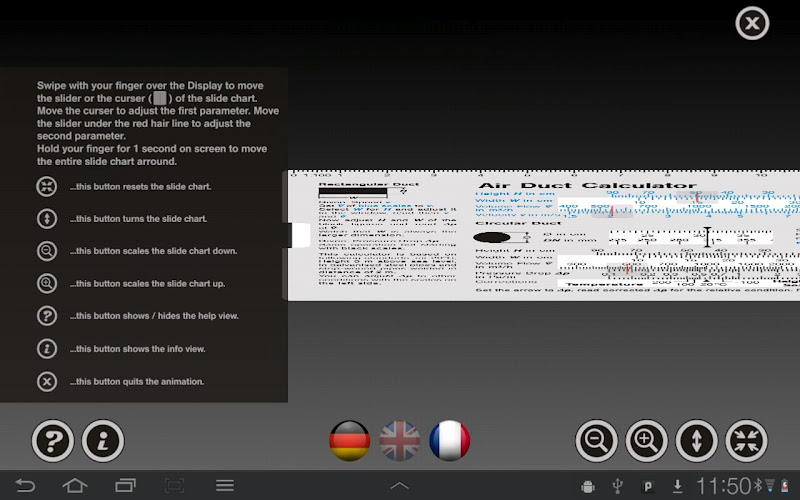The image size is (800, 500).
Task: Click the turn-chart icon in the help legend
Action: [47, 218]
